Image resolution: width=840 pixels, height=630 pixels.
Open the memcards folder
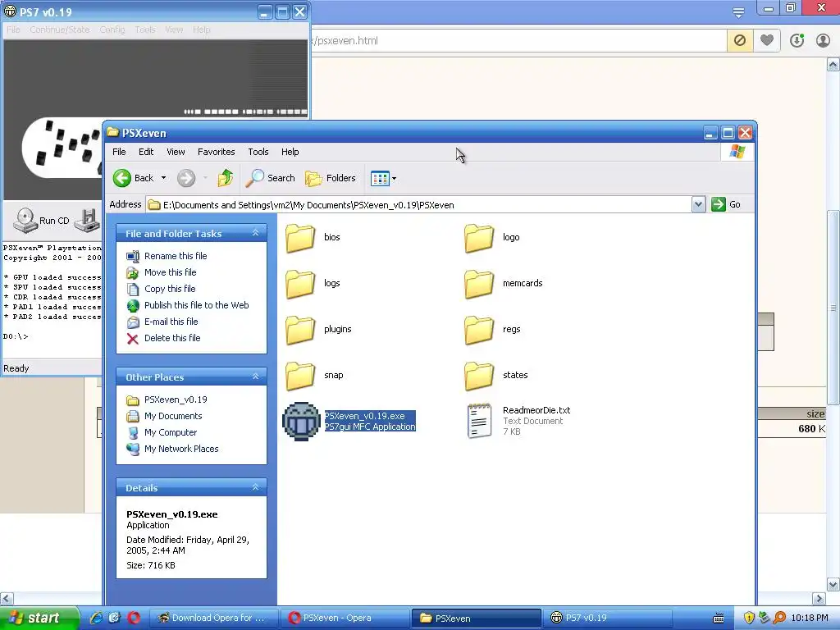click(x=479, y=283)
